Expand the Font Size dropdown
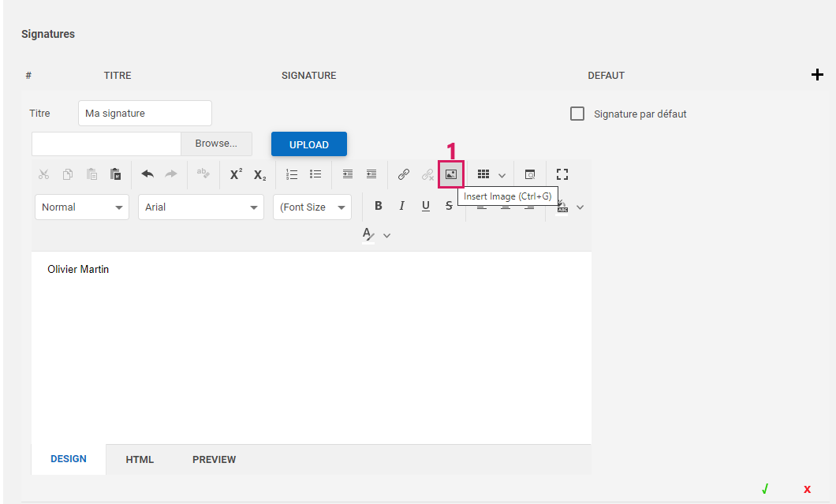The image size is (836, 504). coord(312,207)
